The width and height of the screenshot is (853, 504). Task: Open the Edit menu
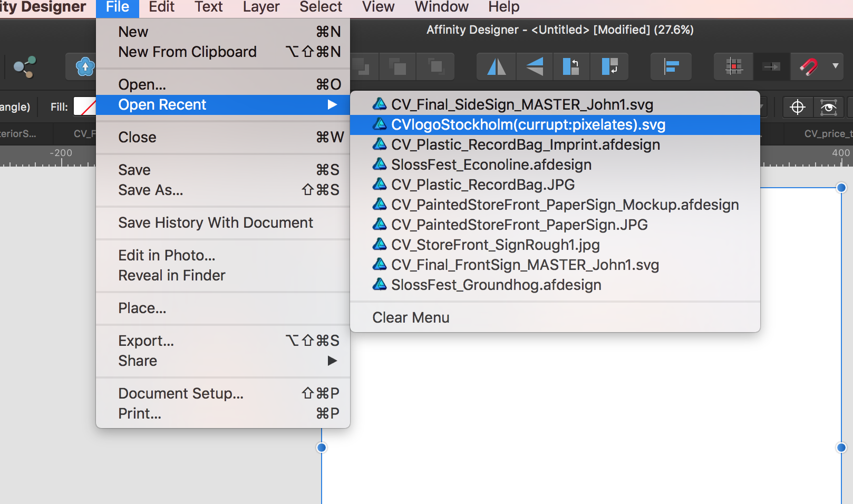click(x=161, y=7)
